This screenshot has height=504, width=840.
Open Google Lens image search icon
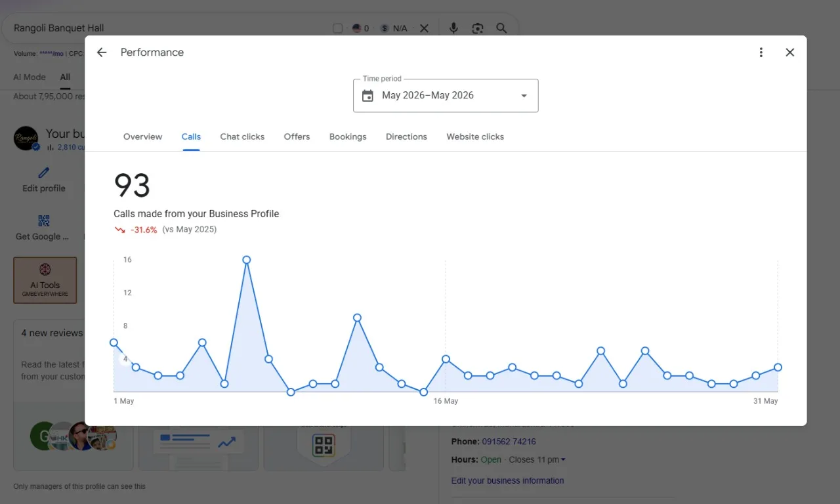pos(478,28)
